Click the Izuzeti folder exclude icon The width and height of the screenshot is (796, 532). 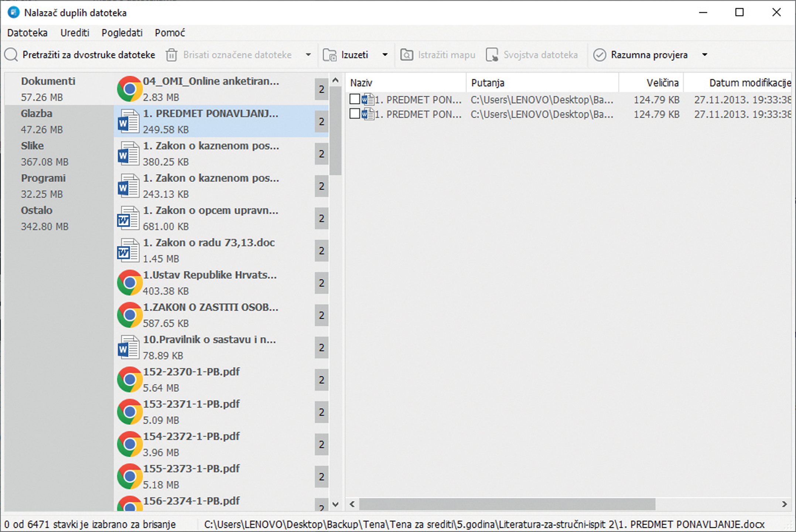click(x=329, y=55)
